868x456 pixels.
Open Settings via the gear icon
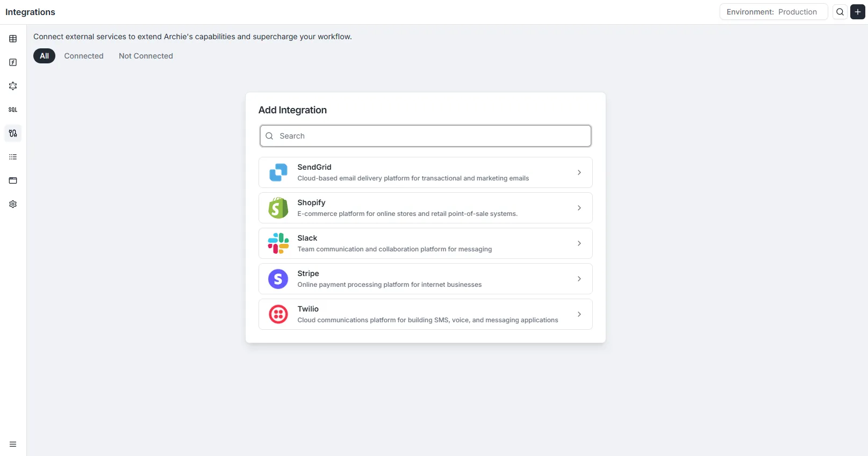tap(12, 204)
